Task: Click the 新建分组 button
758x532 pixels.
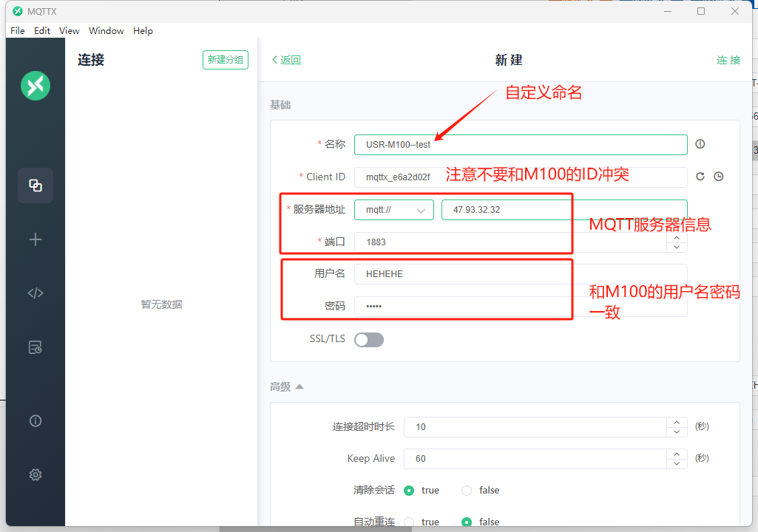Action: click(225, 60)
